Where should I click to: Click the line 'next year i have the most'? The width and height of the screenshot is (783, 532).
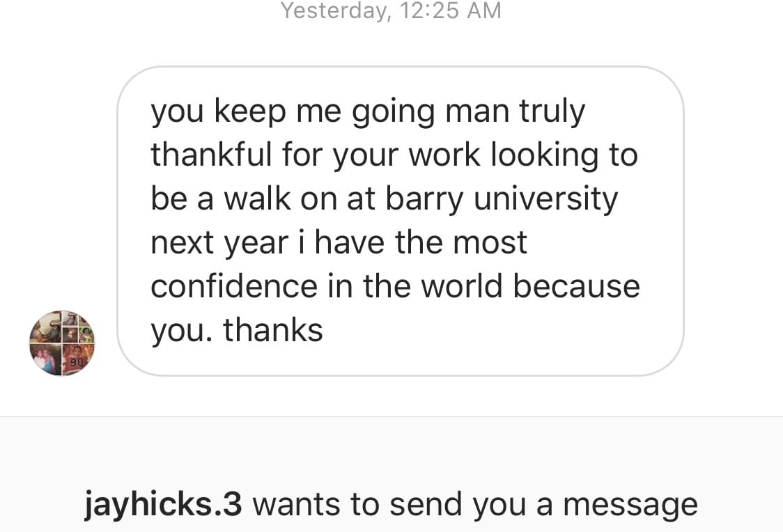pos(339,243)
